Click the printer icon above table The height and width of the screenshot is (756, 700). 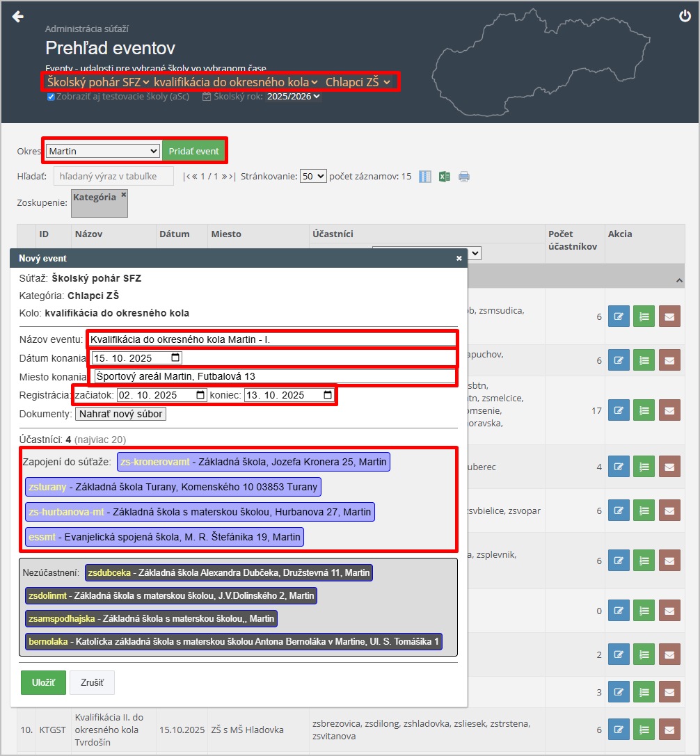464,177
